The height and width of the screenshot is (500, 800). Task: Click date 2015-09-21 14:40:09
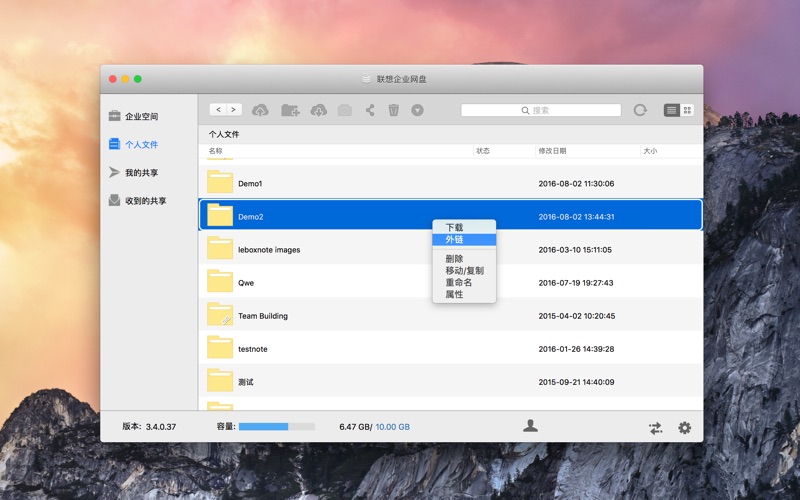[576, 382]
